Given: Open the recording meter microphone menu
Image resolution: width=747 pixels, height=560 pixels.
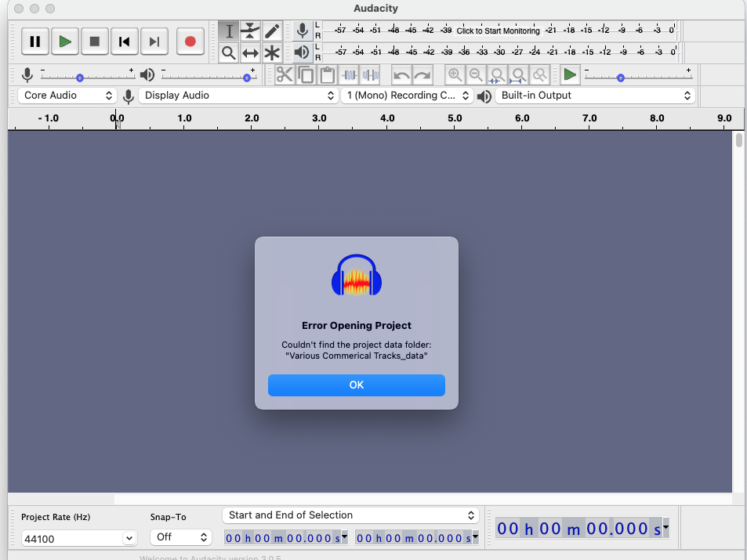Looking at the screenshot, I should (x=302, y=31).
